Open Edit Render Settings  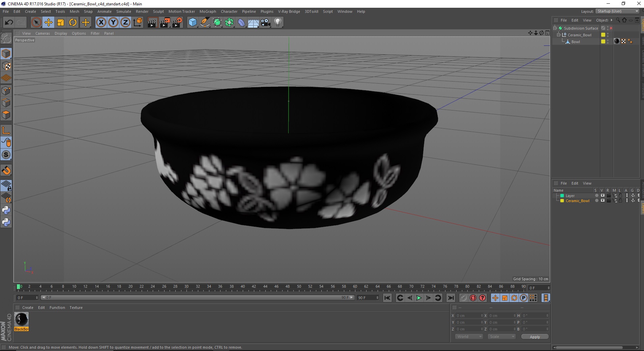(177, 23)
